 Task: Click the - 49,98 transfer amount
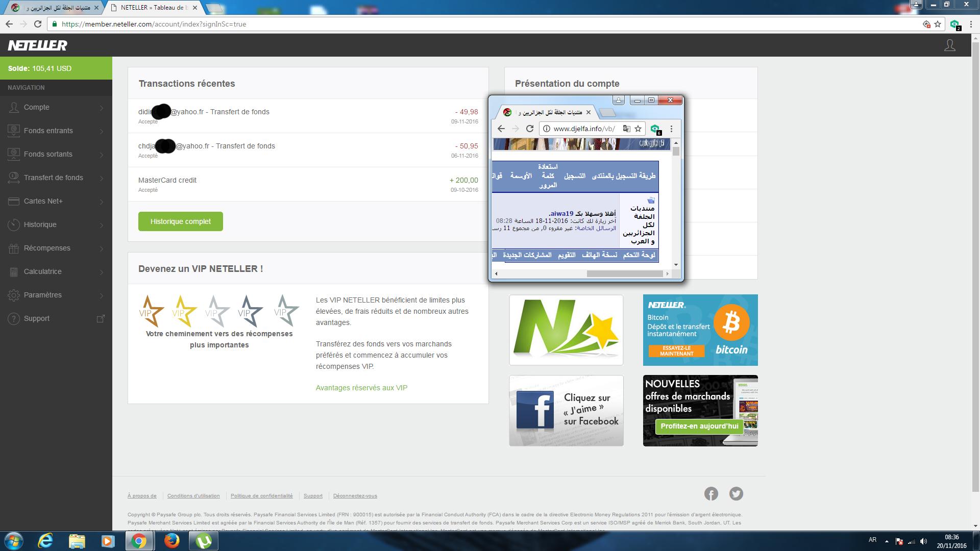[467, 112]
